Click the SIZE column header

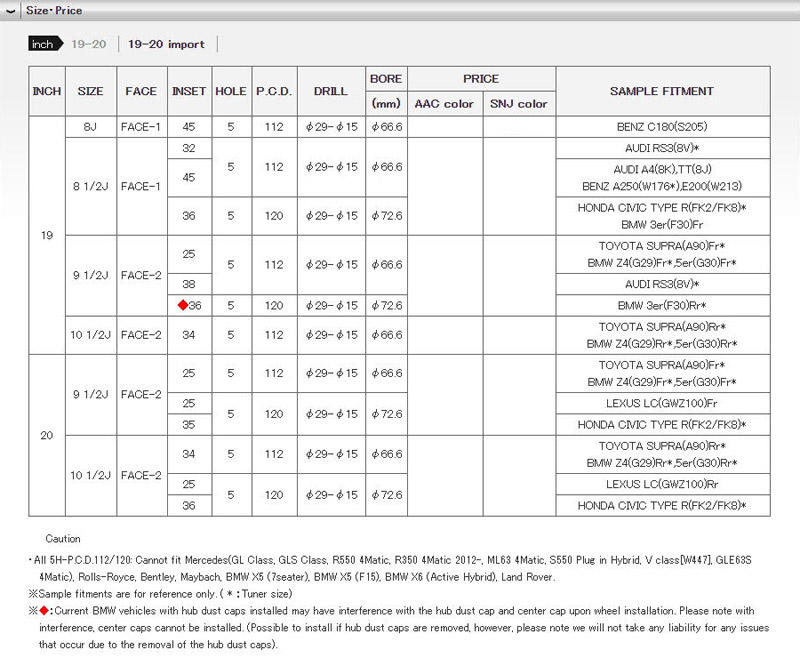point(91,91)
